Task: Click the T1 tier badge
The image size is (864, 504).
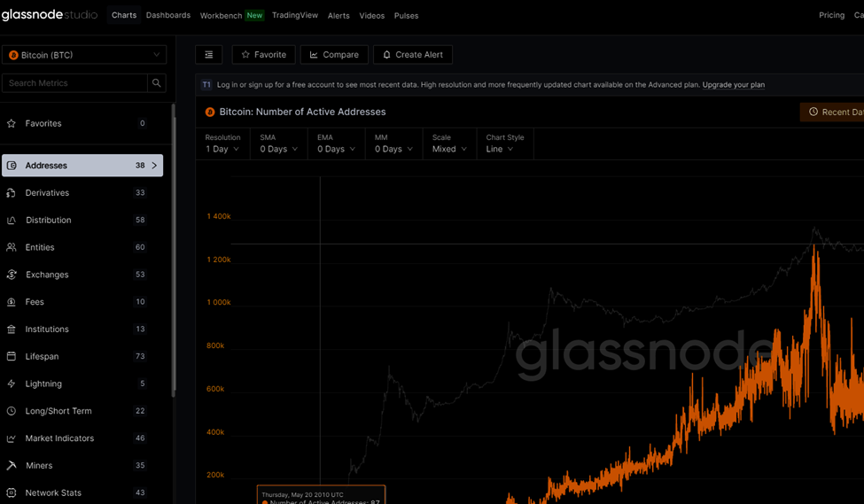Action: [206, 85]
